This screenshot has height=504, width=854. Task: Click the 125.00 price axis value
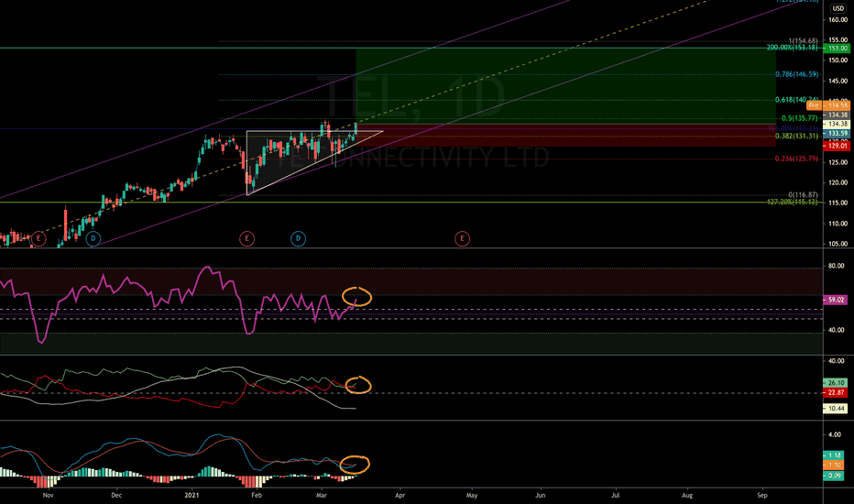pyautogui.click(x=838, y=162)
